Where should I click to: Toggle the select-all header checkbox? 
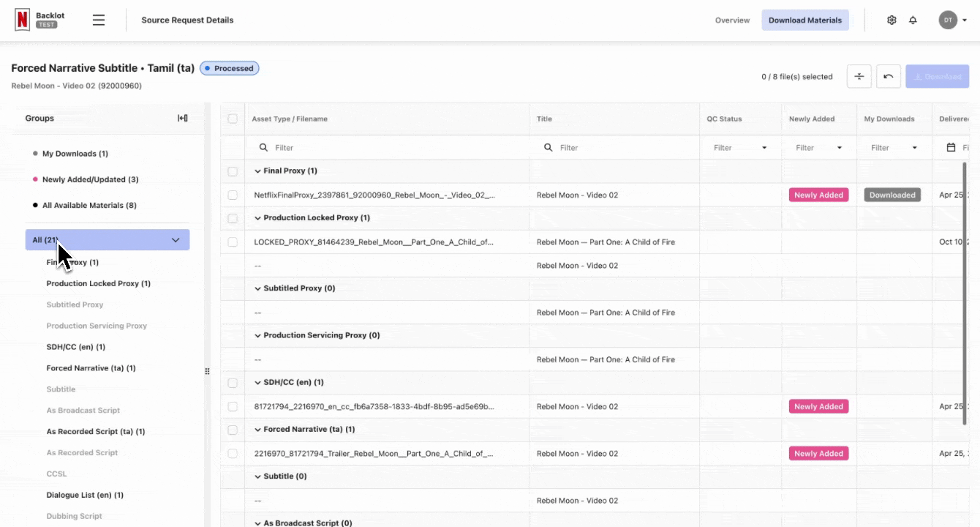click(x=233, y=119)
